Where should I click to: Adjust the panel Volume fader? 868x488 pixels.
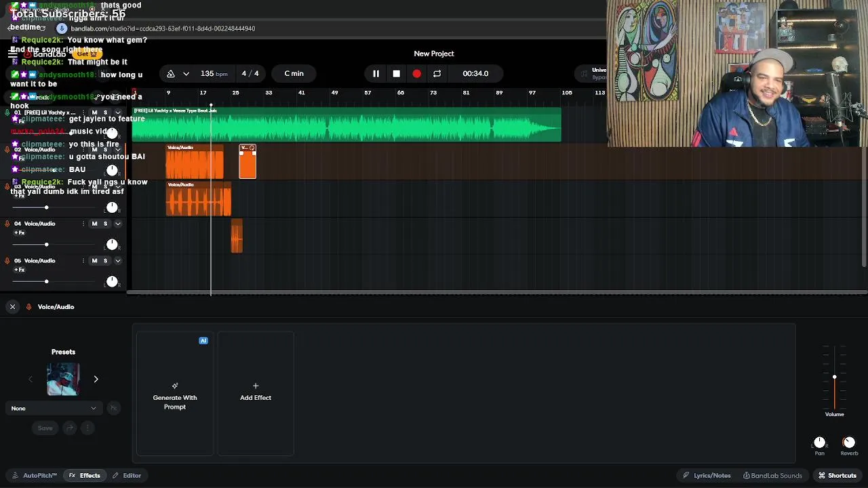pyautogui.click(x=835, y=378)
